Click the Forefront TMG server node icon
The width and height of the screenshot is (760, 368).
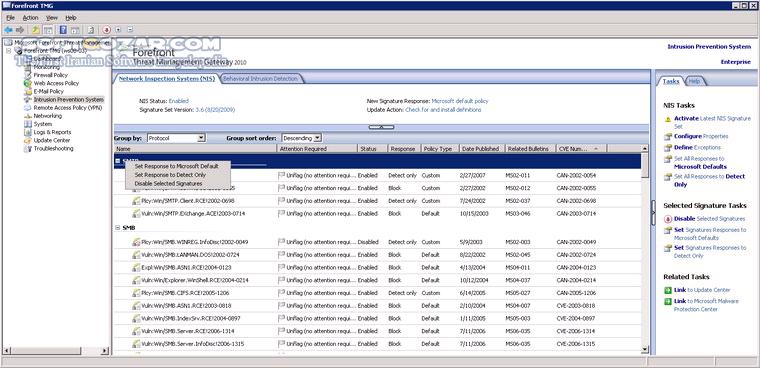[19, 50]
